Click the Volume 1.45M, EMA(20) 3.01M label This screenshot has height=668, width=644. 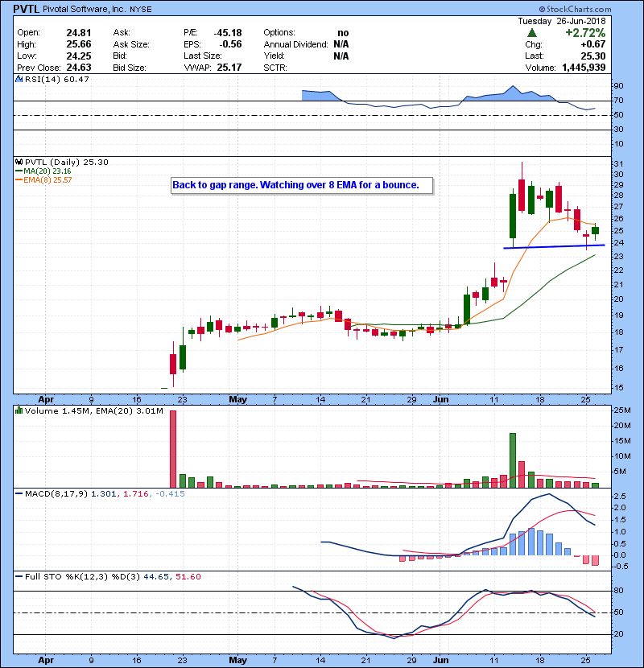[93, 411]
